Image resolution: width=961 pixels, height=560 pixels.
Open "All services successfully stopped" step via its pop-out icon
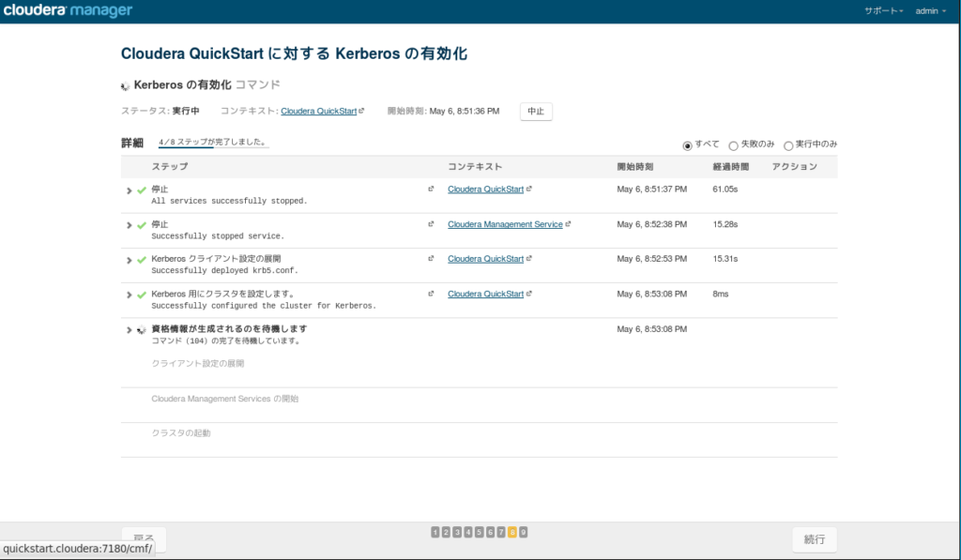431,189
